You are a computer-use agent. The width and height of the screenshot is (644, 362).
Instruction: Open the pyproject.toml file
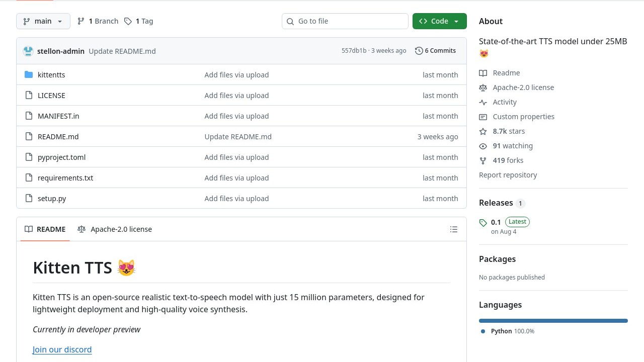61,157
